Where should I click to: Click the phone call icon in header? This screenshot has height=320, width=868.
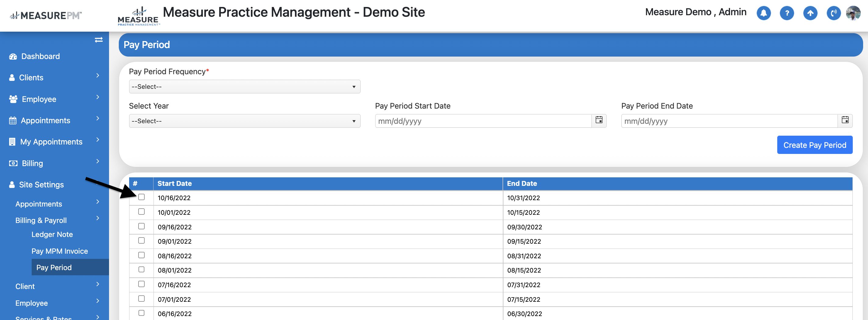[x=834, y=13]
